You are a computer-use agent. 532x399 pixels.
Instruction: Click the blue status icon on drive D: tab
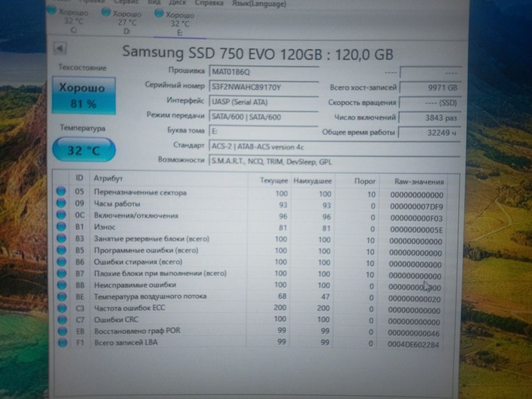coord(106,12)
